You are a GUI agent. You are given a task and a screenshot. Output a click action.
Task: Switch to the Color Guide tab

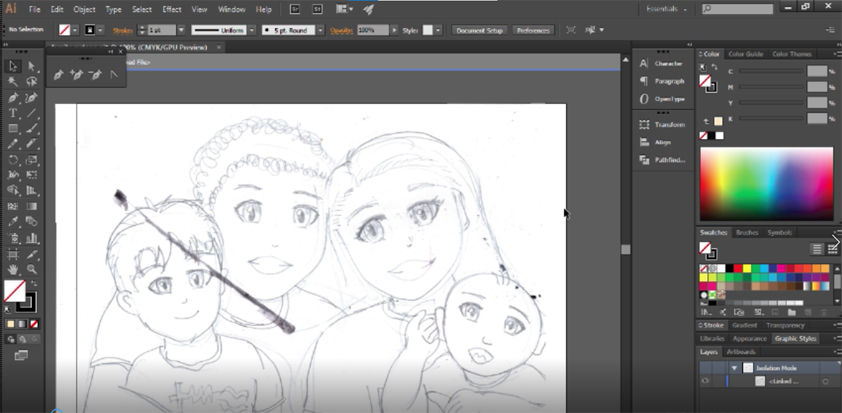click(x=746, y=53)
